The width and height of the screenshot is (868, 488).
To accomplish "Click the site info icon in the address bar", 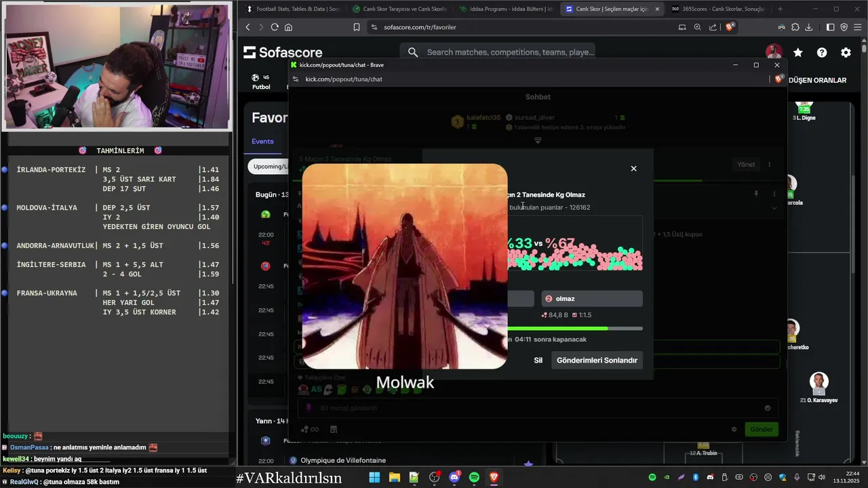I will 374,27.
